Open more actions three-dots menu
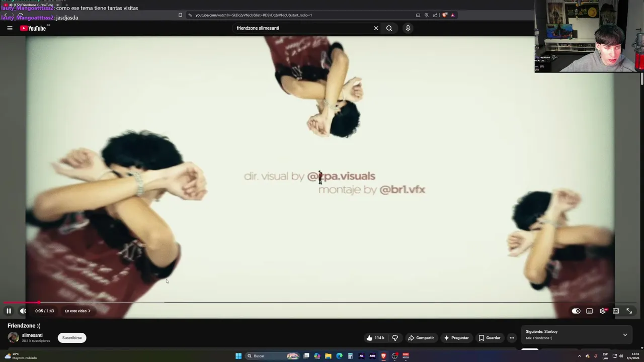Viewport: 644px width, 362px height. (x=512, y=338)
